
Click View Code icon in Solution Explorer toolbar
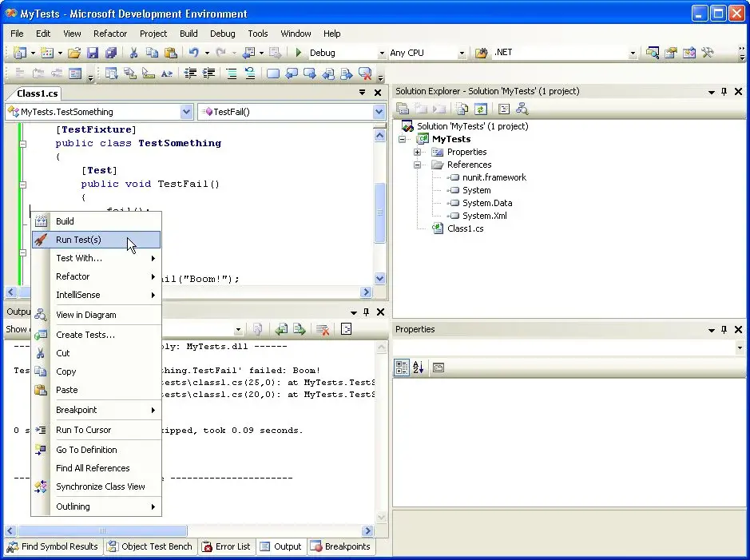click(x=504, y=109)
